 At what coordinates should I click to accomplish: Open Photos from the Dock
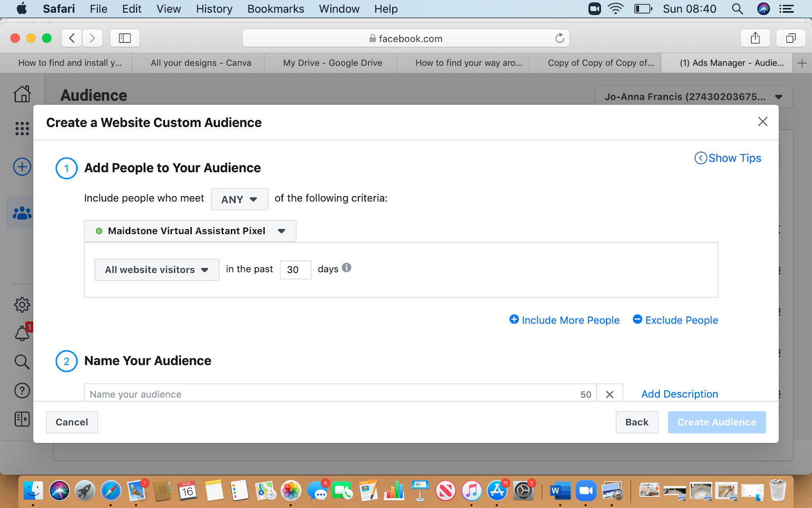click(291, 491)
